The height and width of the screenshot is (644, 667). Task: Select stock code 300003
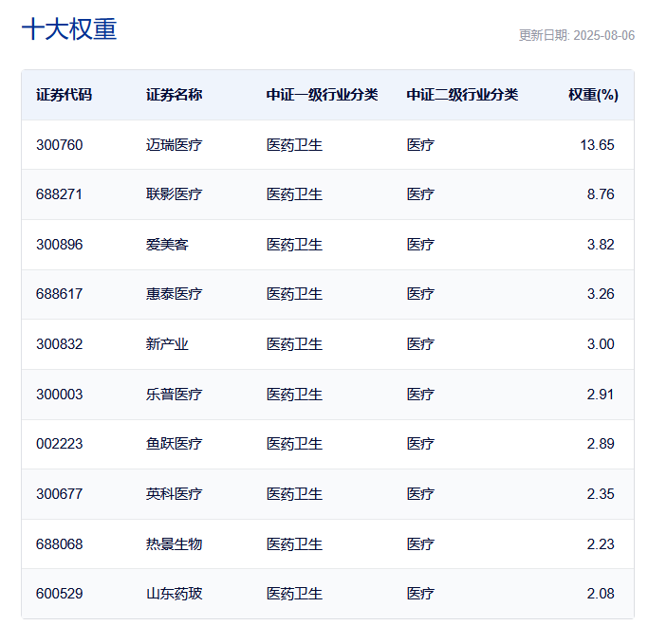click(59, 395)
